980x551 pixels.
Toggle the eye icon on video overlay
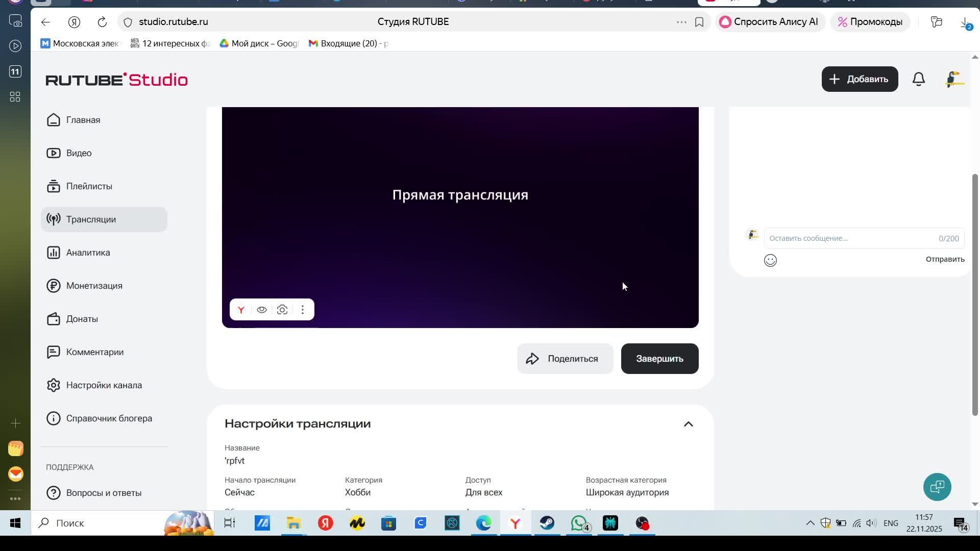coord(262,310)
